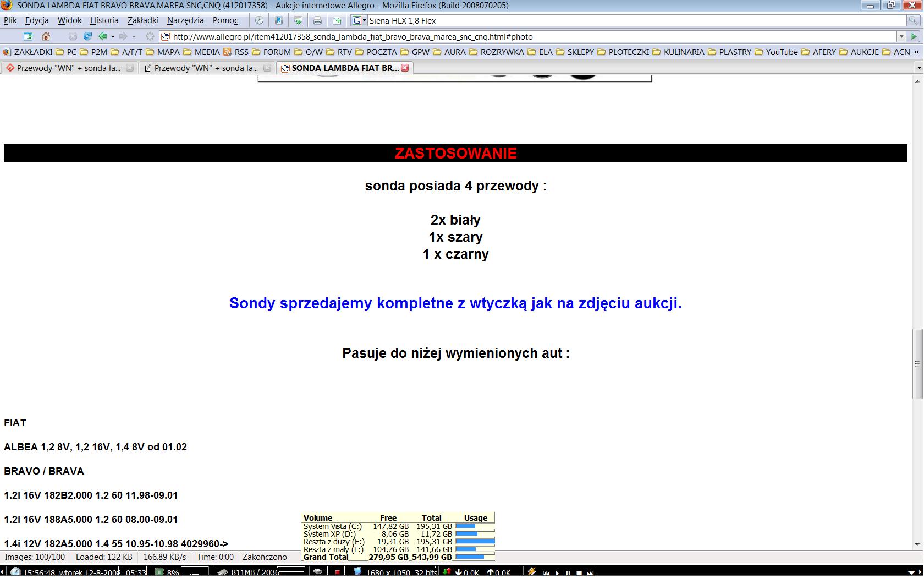Click the System Vista (C:) usage bar
Viewport: 924px width, 578px height.
(475, 526)
